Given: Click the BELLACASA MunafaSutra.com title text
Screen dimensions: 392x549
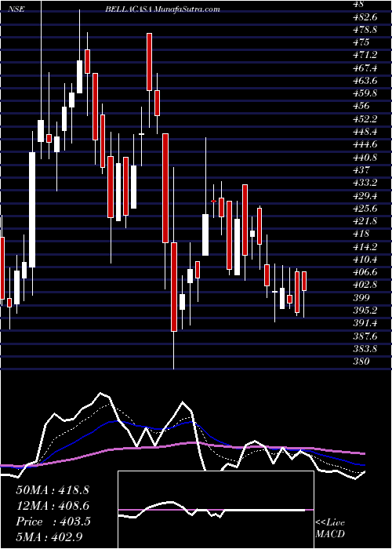Looking at the screenshot, I should (162, 9).
